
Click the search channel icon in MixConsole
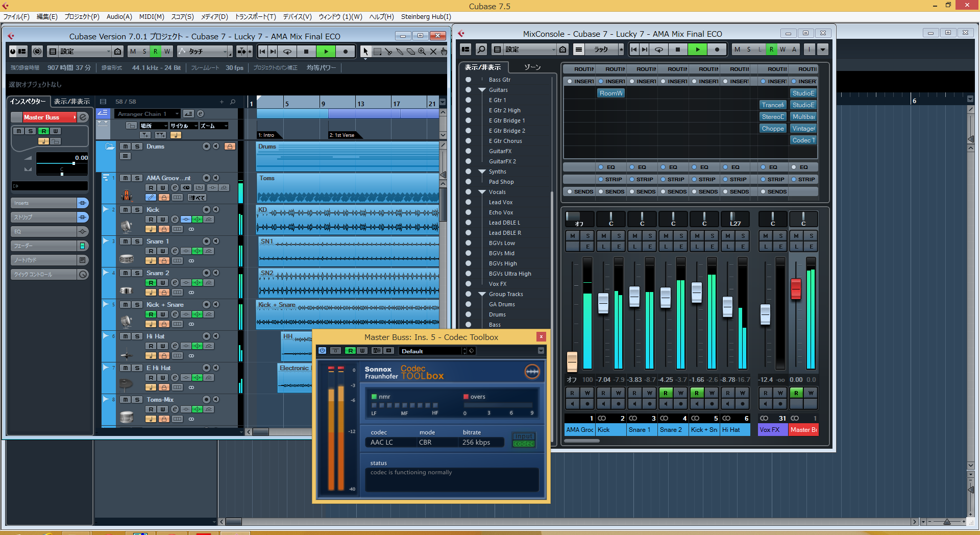point(481,50)
